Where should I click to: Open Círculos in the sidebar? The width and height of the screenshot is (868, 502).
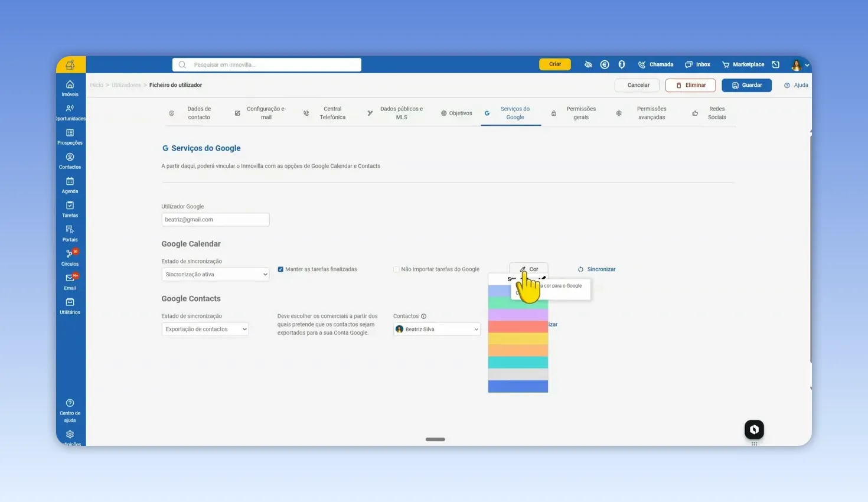tap(70, 257)
